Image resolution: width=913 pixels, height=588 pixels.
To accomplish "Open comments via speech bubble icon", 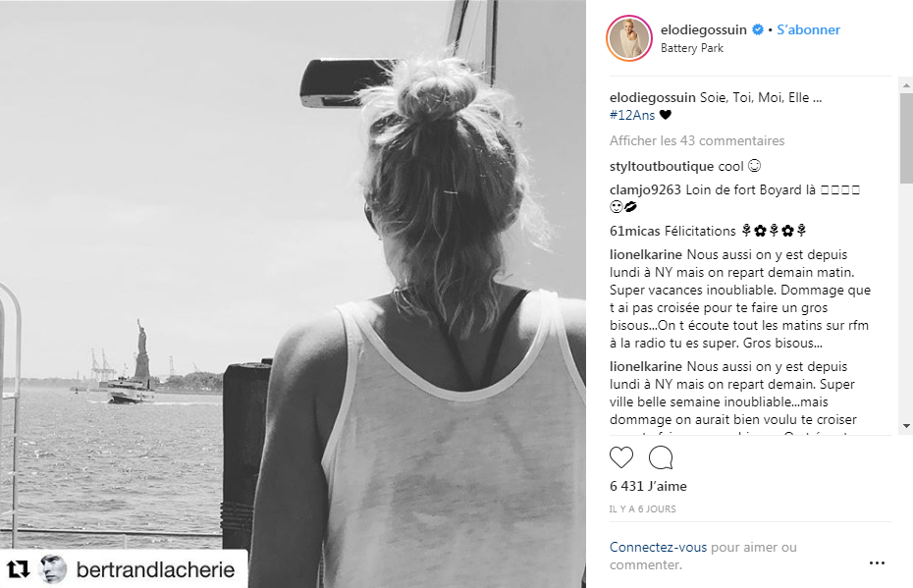I will [661, 457].
